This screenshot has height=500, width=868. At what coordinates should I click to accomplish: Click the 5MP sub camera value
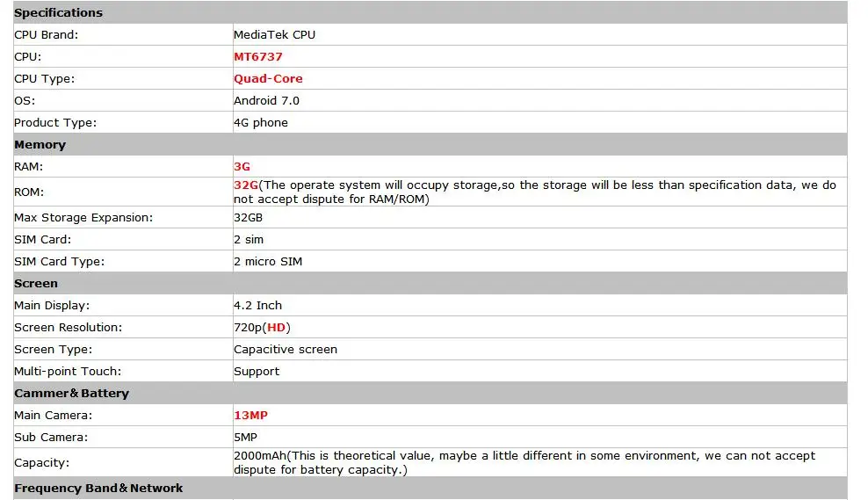245,438
